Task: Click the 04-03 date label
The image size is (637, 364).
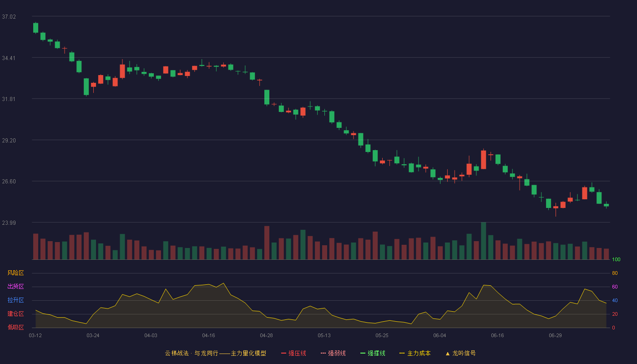Action: [151, 335]
